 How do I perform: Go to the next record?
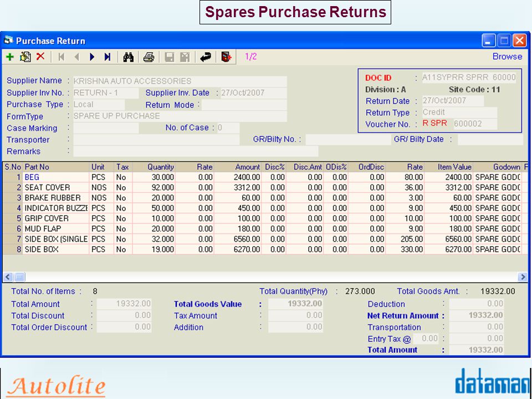click(x=92, y=57)
